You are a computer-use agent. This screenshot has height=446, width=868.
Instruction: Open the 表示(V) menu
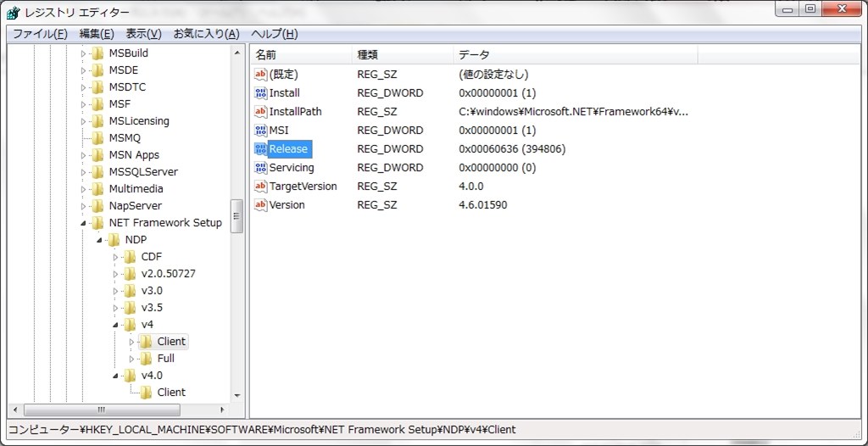click(144, 35)
